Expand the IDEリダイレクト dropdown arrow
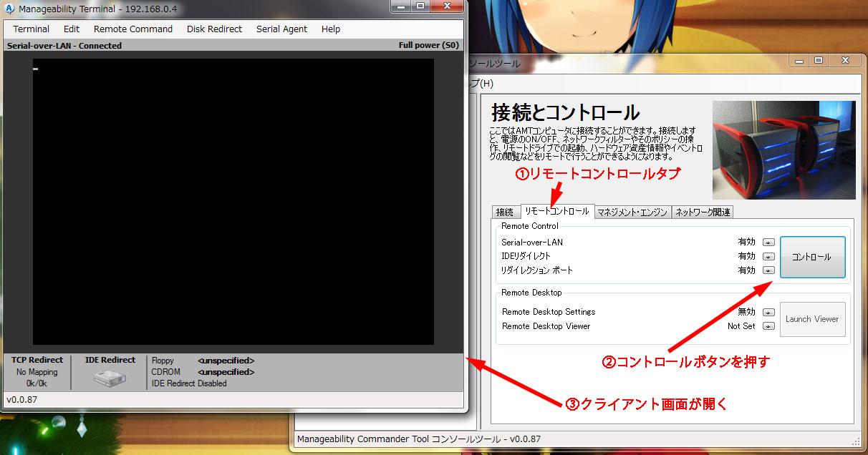868x455 pixels. [768, 256]
